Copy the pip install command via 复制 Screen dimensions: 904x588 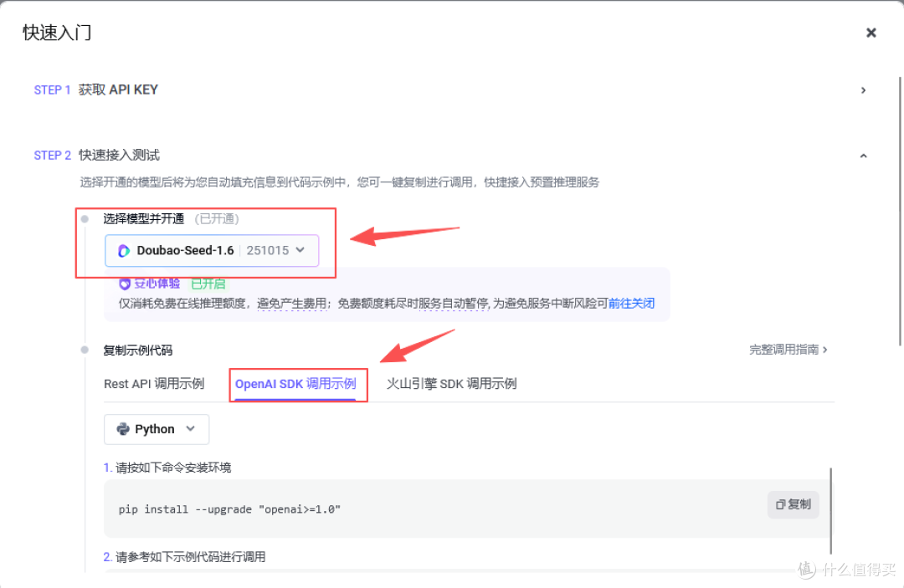[x=794, y=504]
